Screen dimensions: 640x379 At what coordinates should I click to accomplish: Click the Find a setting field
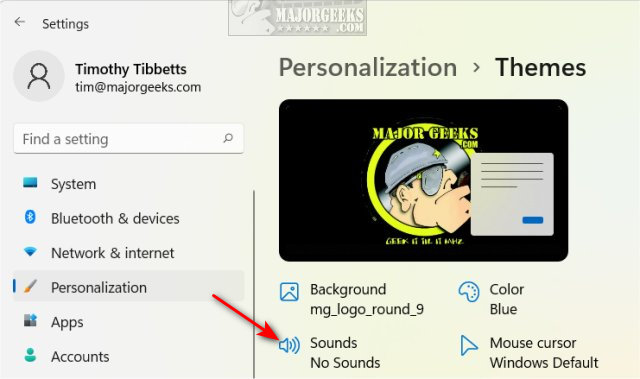[129, 139]
